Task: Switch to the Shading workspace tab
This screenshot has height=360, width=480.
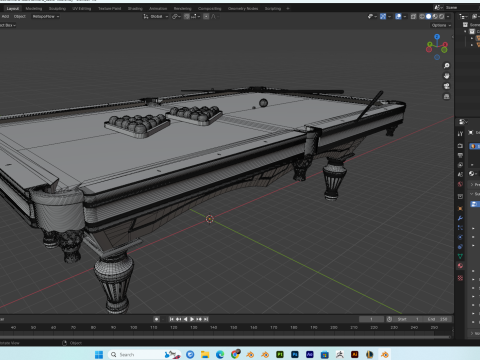Action: [x=135, y=8]
